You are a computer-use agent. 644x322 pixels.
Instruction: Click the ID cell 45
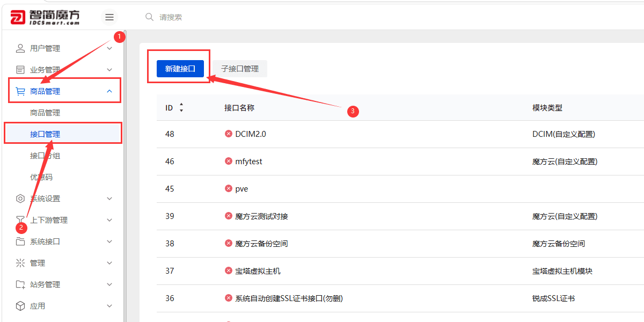(170, 189)
